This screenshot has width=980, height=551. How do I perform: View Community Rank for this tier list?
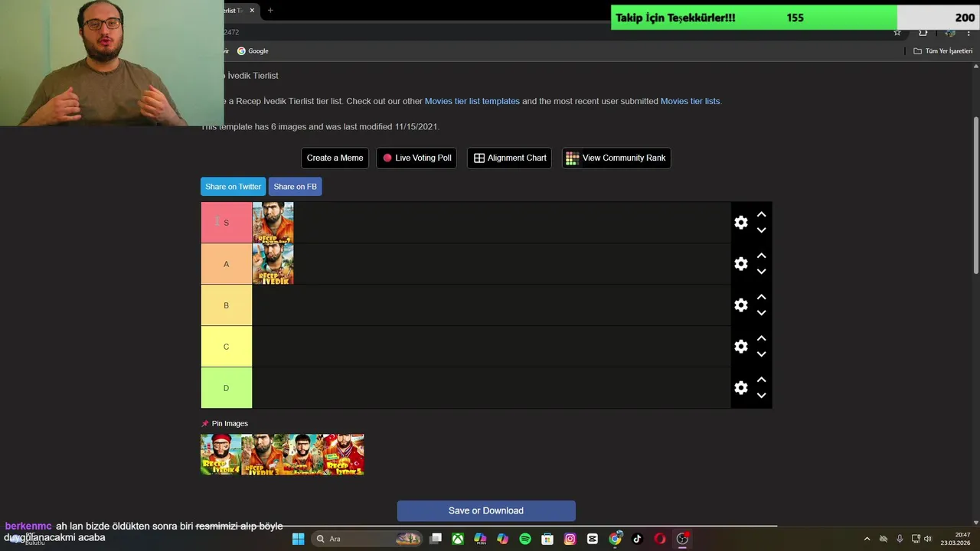point(616,158)
